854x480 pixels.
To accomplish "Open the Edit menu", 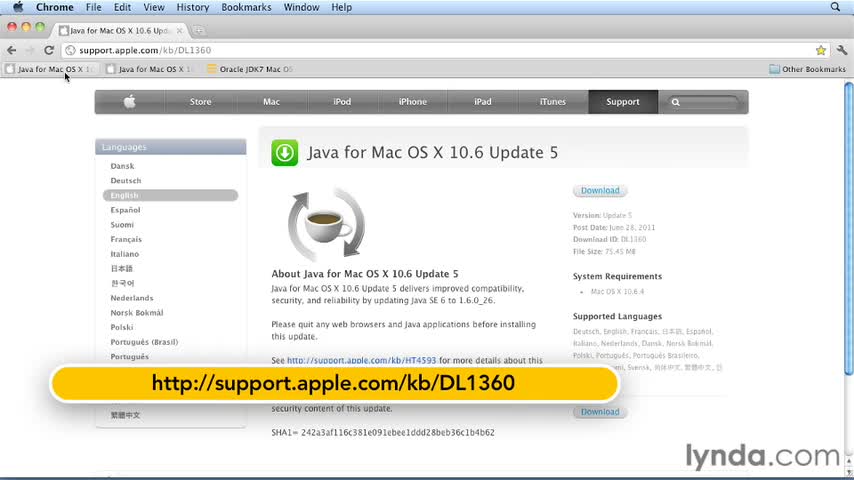I will pyautogui.click(x=122, y=7).
